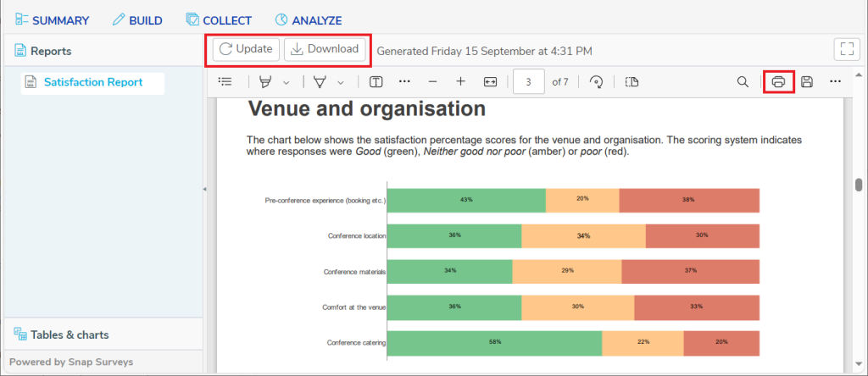This screenshot has width=868, height=376.
Task: Download the generated report
Action: pos(325,48)
